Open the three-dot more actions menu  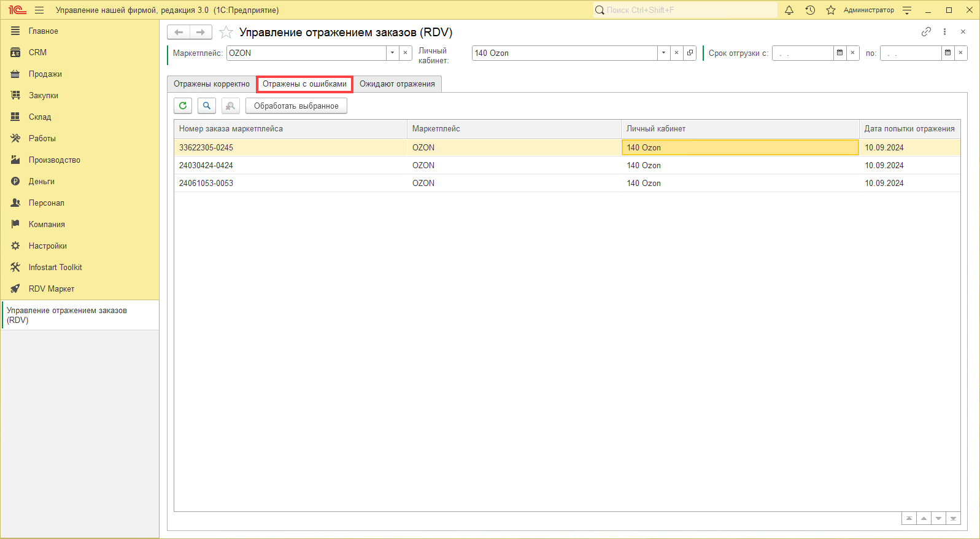coord(944,32)
